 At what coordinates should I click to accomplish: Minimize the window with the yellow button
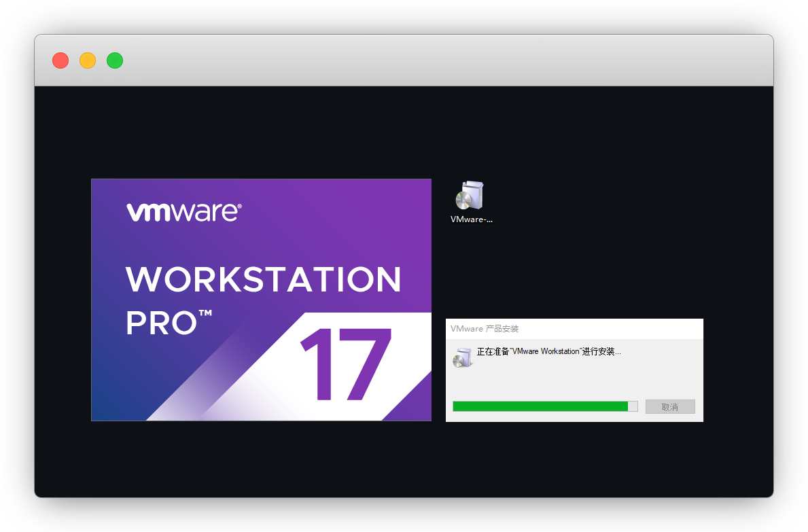(88, 60)
